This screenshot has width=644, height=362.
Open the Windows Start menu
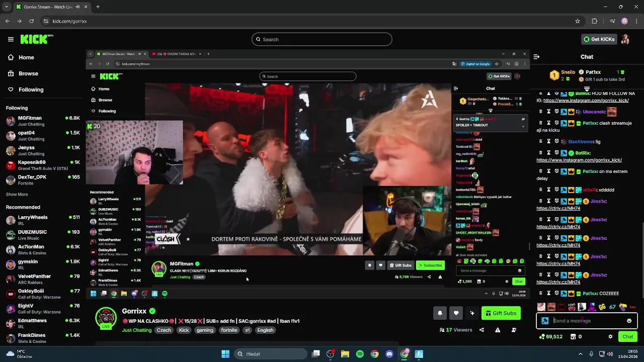click(225, 354)
